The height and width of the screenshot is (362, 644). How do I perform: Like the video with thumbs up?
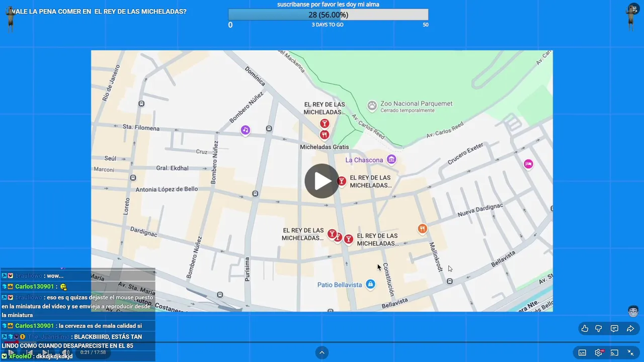tap(585, 329)
